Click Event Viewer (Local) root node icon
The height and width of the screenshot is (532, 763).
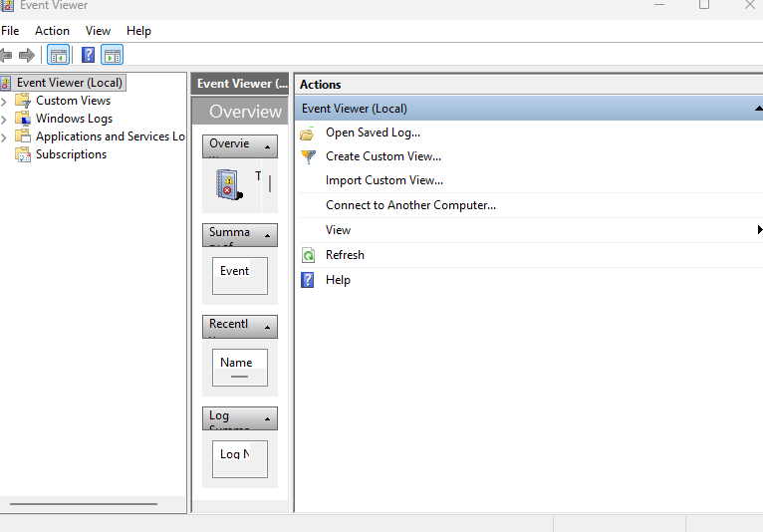(x=6, y=84)
